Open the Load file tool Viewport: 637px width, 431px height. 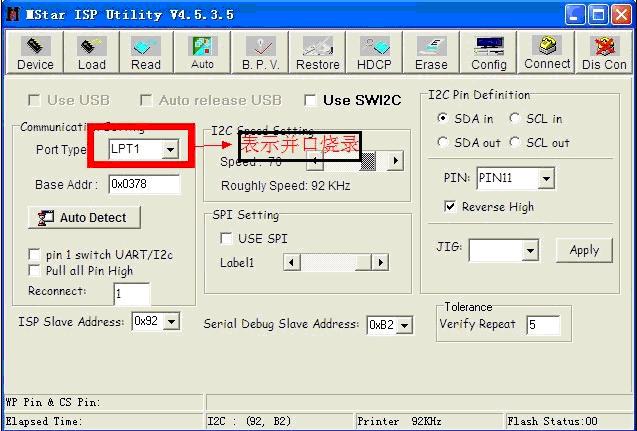tap(91, 53)
